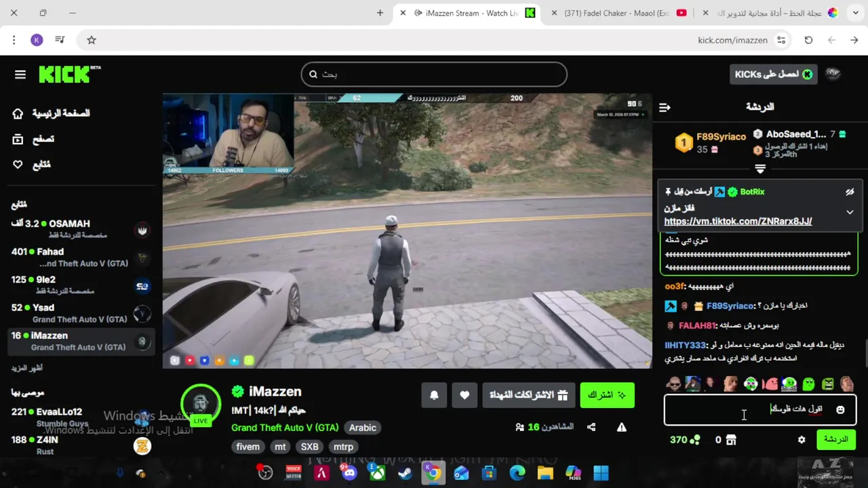Insert the angry green face emote
Image resolution: width=868 pixels, height=488 pixels.
click(828, 384)
